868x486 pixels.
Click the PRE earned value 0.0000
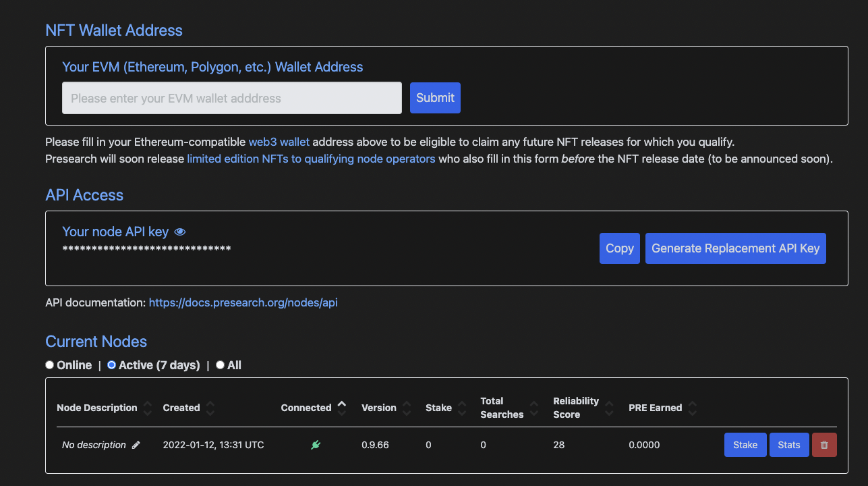pyautogui.click(x=644, y=445)
